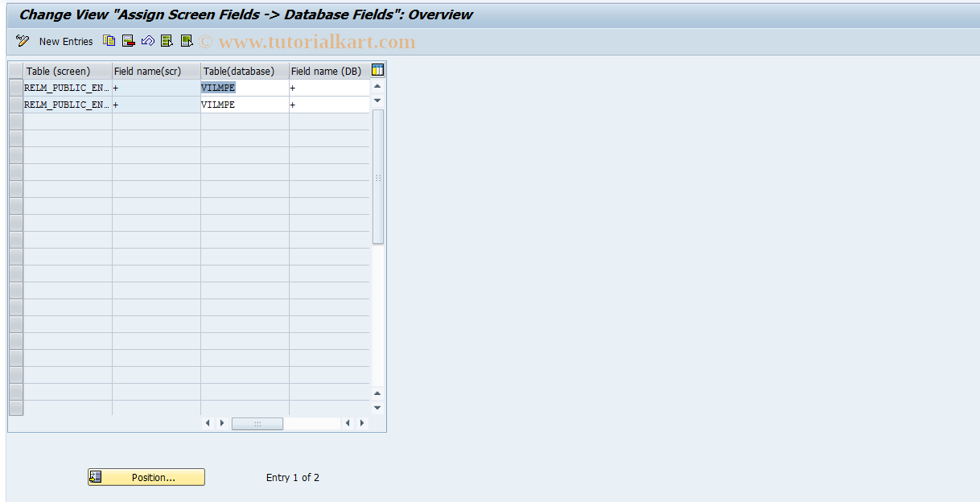Click the Delete entry icon
This screenshot has width=980, height=502.
[x=128, y=40]
